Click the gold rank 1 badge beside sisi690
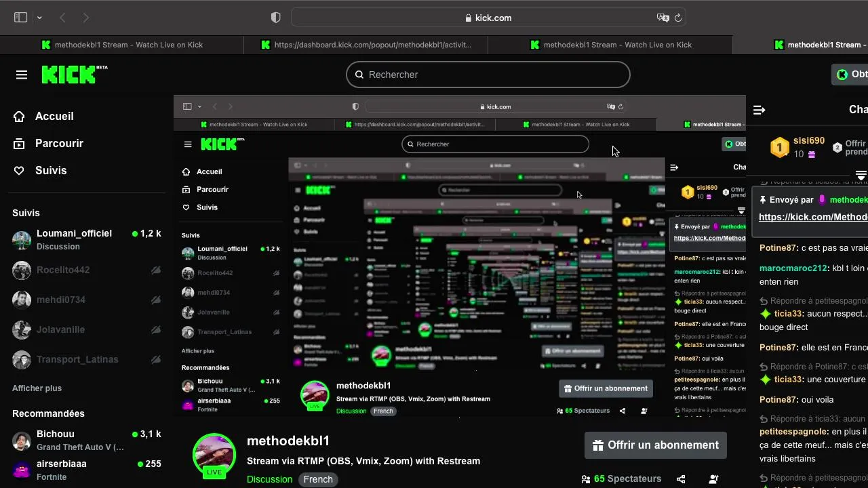This screenshot has height=488, width=868. [x=780, y=147]
